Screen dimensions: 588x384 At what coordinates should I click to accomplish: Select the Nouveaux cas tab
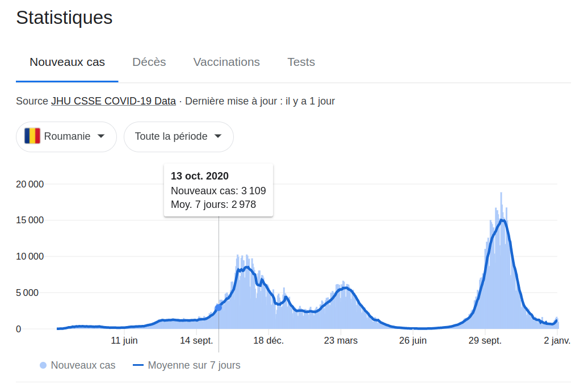[67, 62]
